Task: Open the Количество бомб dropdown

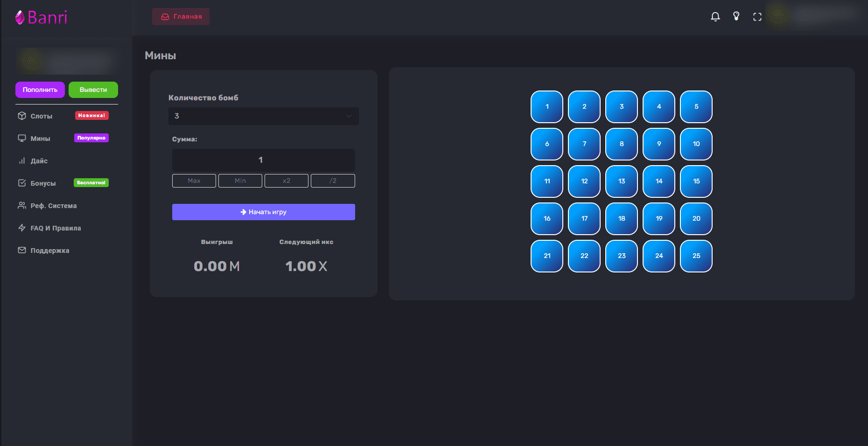Action: pyautogui.click(x=263, y=116)
